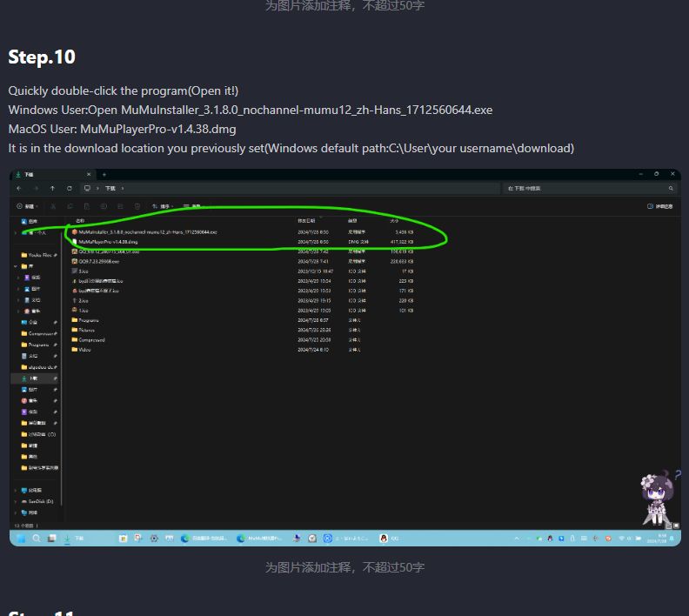This screenshot has height=616, width=689.
Task: Click the Step.10 heading
Action: click(42, 57)
